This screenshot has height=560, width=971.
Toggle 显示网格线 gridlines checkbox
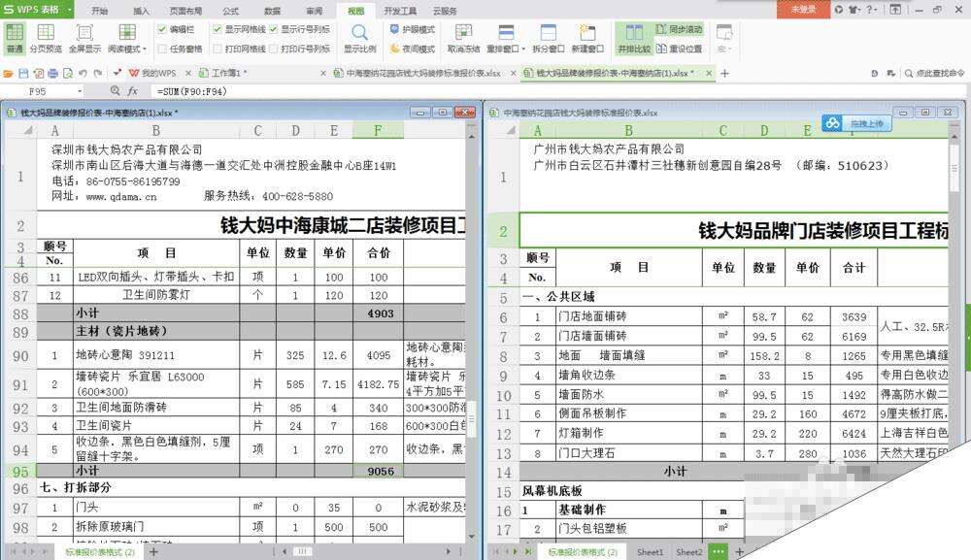click(218, 29)
